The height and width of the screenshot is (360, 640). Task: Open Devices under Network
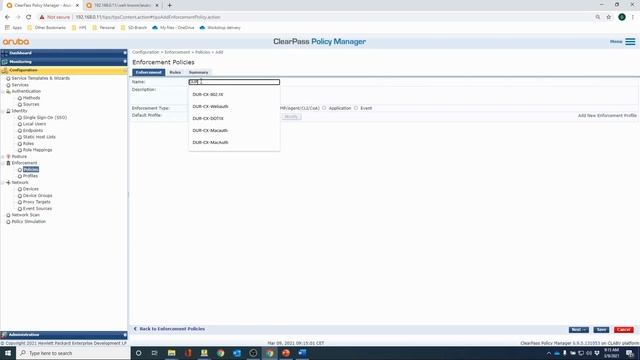point(31,189)
